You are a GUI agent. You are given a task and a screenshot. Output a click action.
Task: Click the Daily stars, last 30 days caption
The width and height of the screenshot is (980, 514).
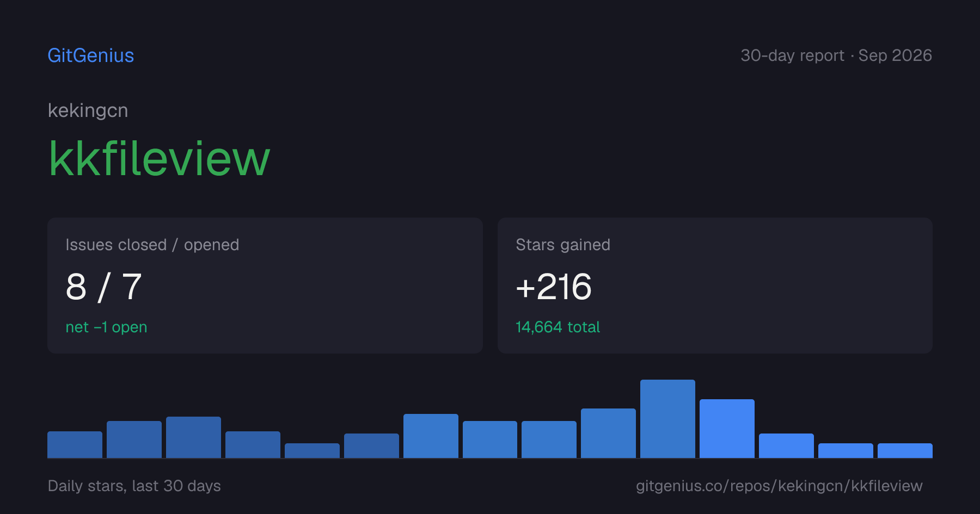coord(134,486)
